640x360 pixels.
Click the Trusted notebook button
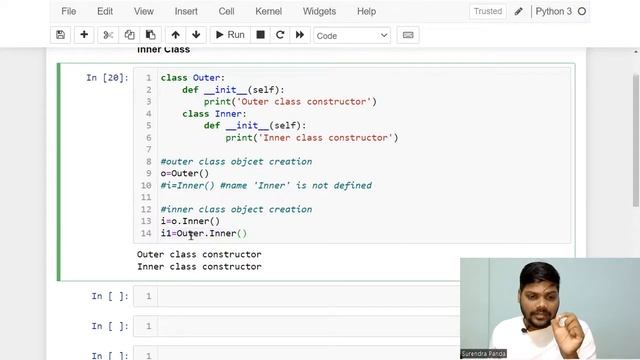click(x=488, y=11)
